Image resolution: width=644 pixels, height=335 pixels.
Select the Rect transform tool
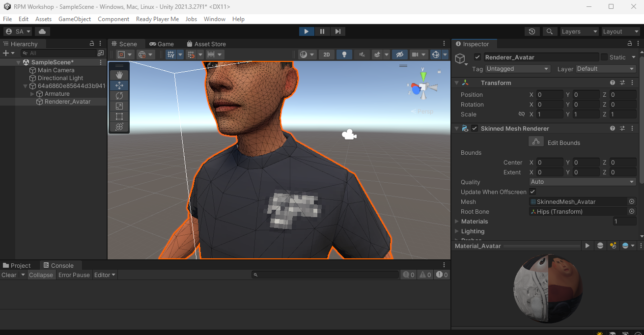point(119,116)
